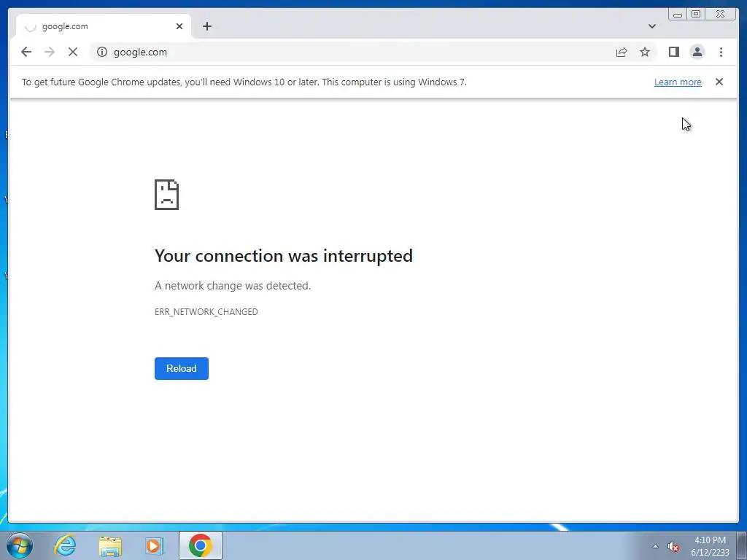Dismiss the Windows 7 update notice

coord(719,82)
